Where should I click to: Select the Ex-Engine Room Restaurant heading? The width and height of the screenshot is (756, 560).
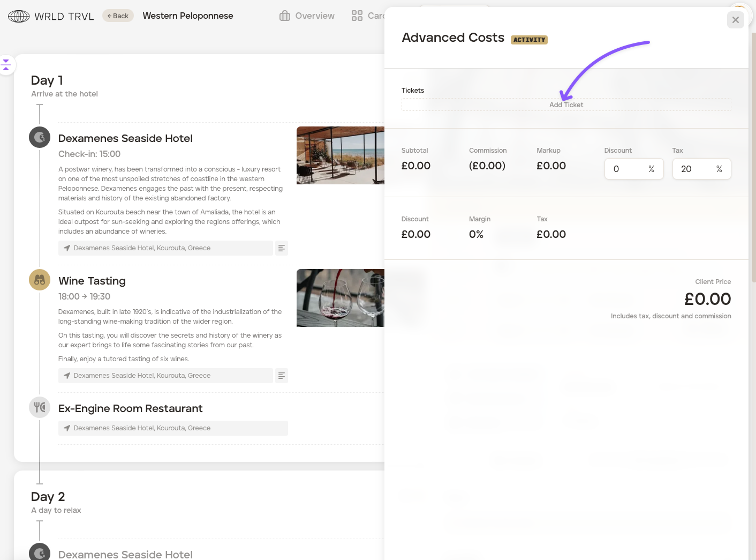tap(130, 408)
